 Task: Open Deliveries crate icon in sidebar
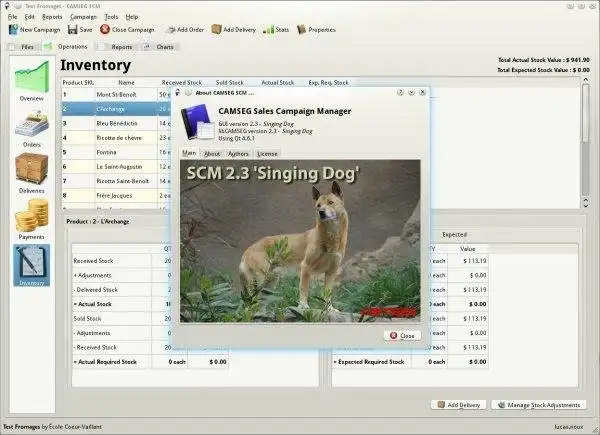[31, 169]
